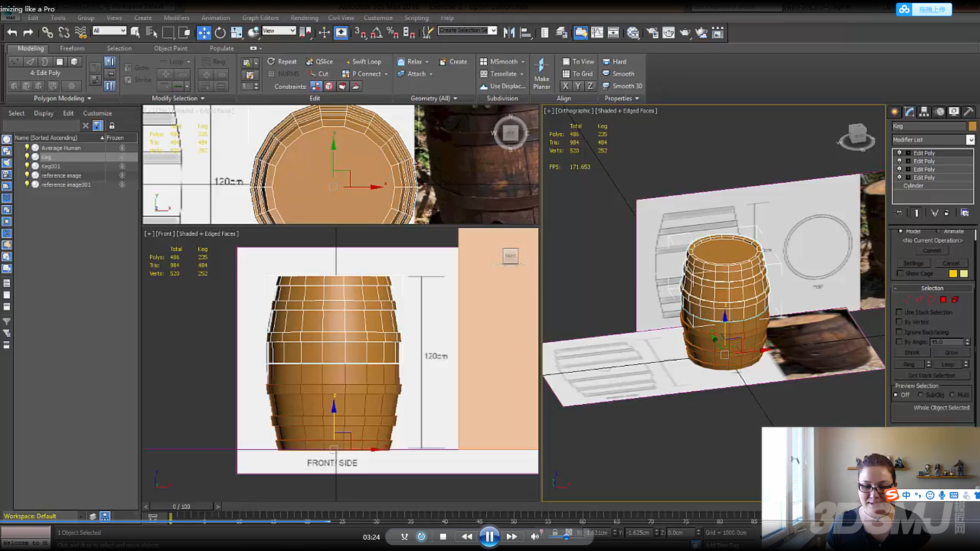Click the Get Stack Selection button

[932, 375]
